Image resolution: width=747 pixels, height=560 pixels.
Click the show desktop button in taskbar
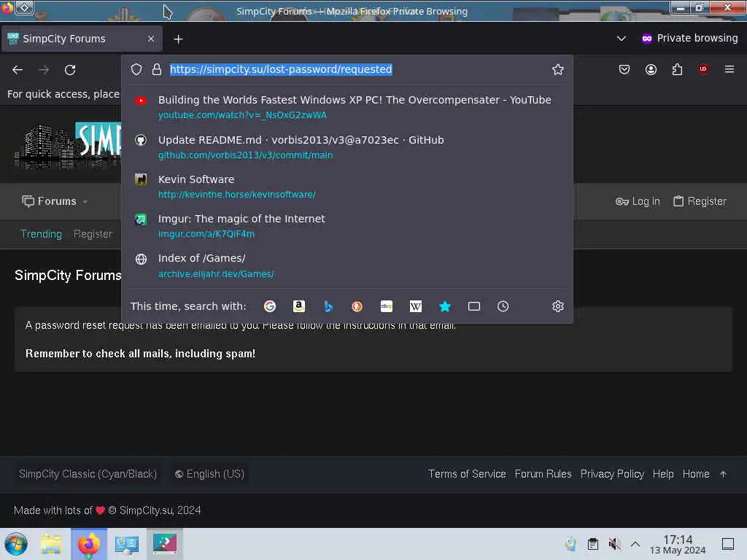728,544
